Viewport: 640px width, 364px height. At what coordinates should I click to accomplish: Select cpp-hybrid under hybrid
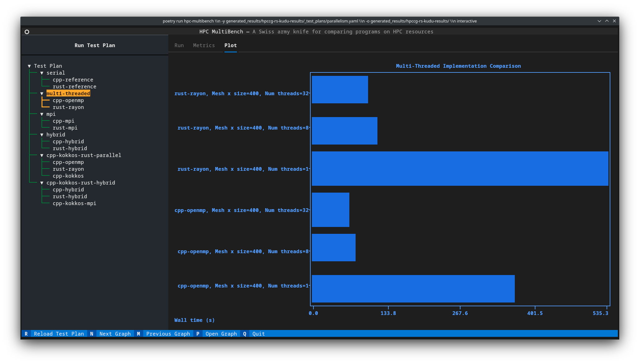tap(68, 142)
